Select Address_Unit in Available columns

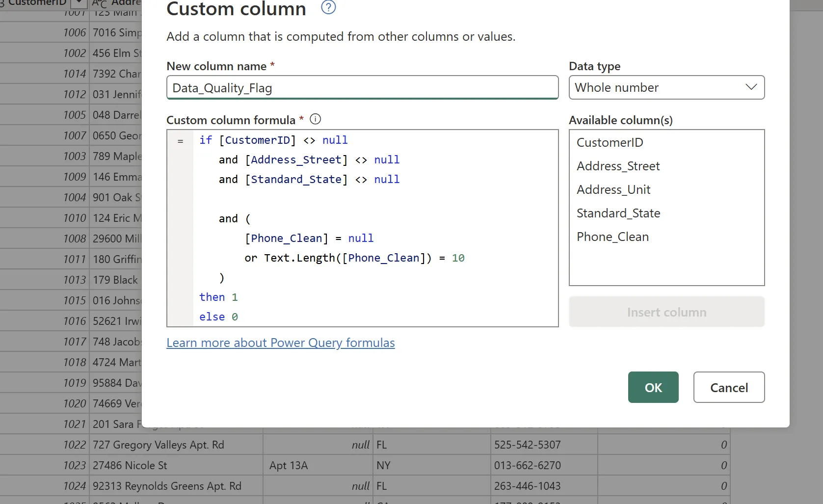pos(613,189)
